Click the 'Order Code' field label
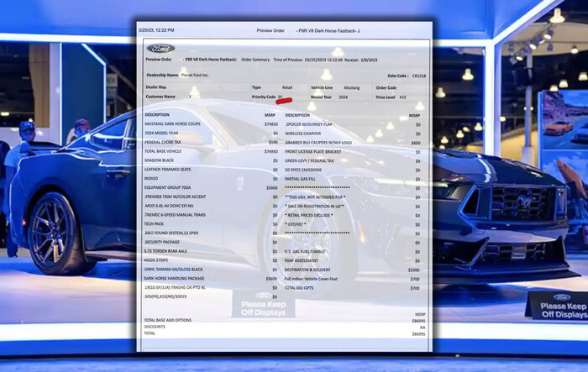The image size is (588, 372). point(386,87)
